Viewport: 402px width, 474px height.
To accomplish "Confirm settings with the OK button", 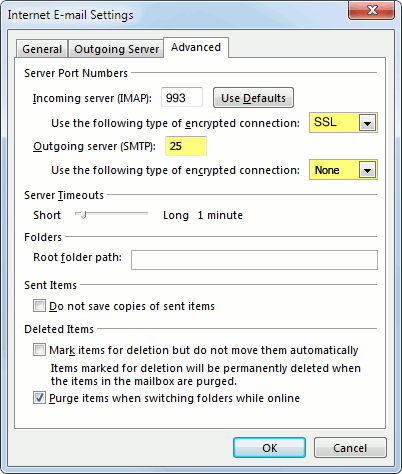I will 269,448.
